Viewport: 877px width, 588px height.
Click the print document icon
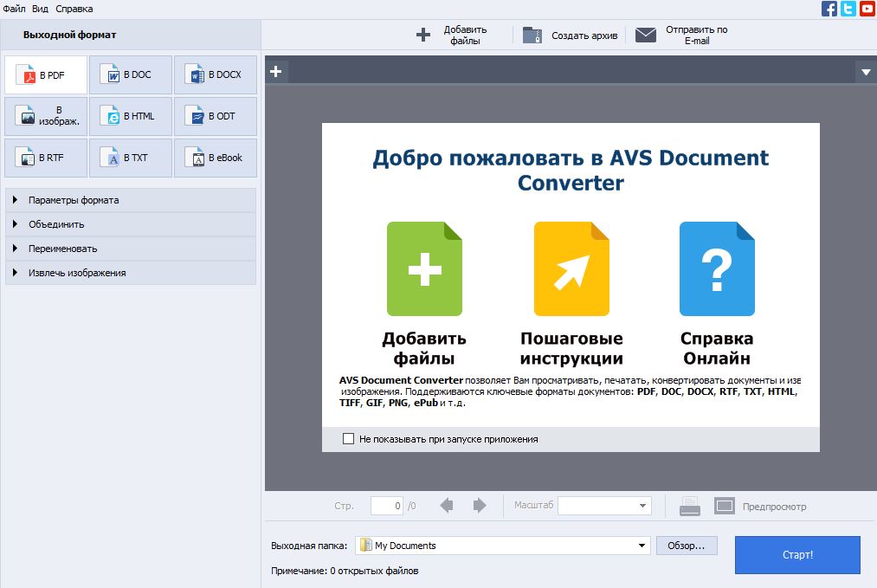pos(690,506)
